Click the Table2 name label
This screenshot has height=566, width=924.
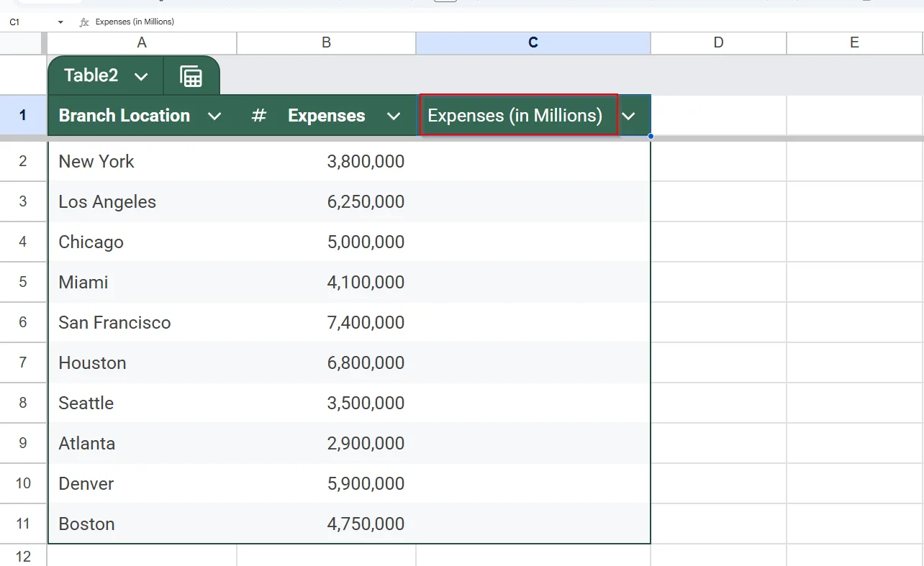click(91, 76)
